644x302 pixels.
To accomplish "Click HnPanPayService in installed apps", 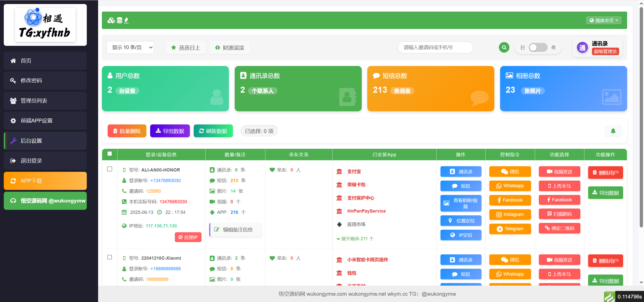I will 366,211.
